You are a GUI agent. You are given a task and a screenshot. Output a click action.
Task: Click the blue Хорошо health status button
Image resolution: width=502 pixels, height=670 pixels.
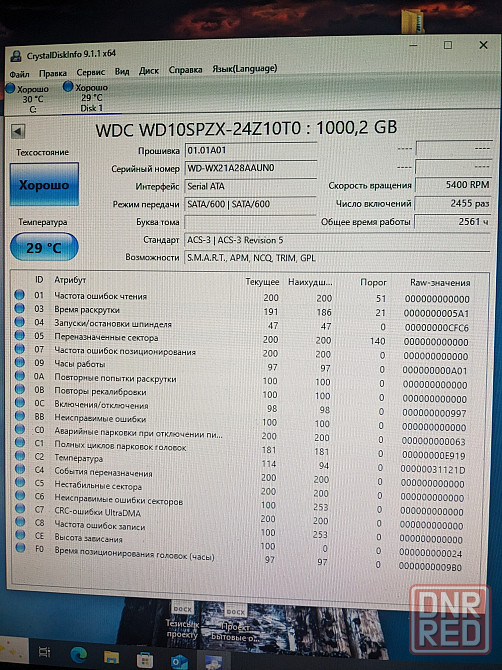click(44, 184)
